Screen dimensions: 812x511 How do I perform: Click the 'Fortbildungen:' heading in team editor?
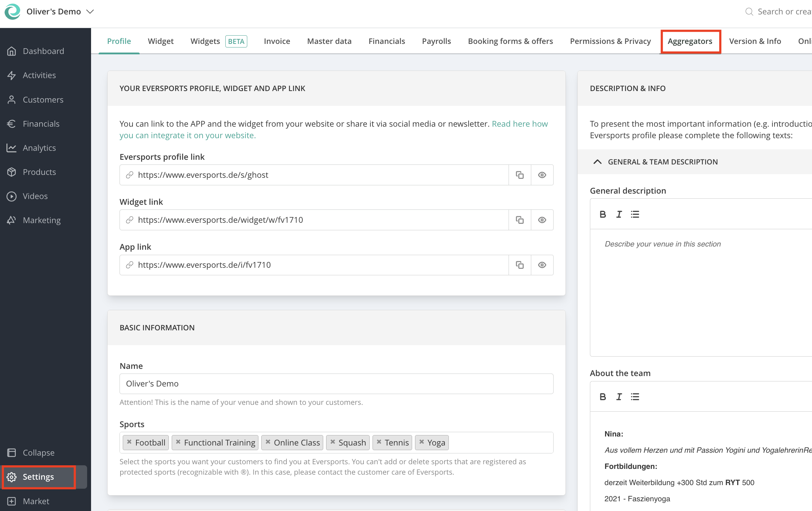coord(631,466)
